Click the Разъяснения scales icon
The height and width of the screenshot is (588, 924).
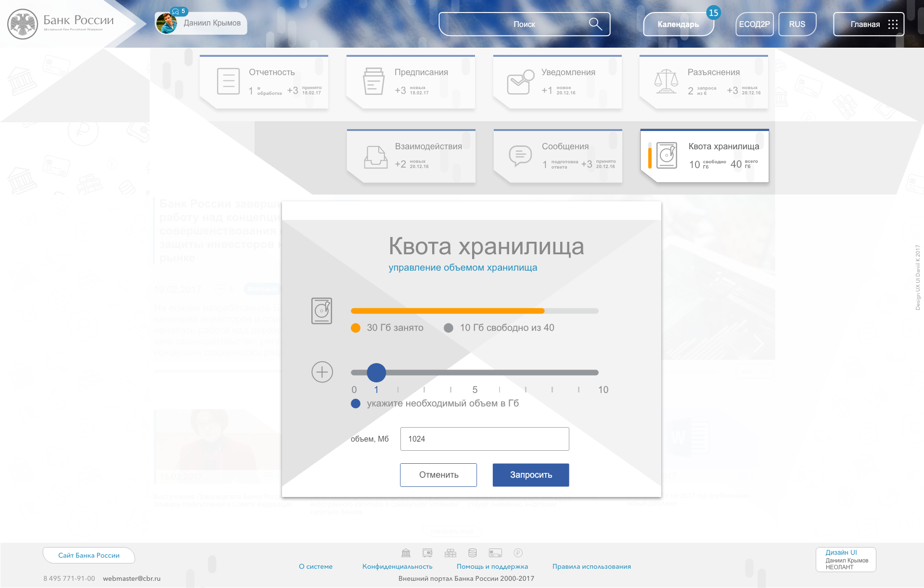click(x=666, y=81)
